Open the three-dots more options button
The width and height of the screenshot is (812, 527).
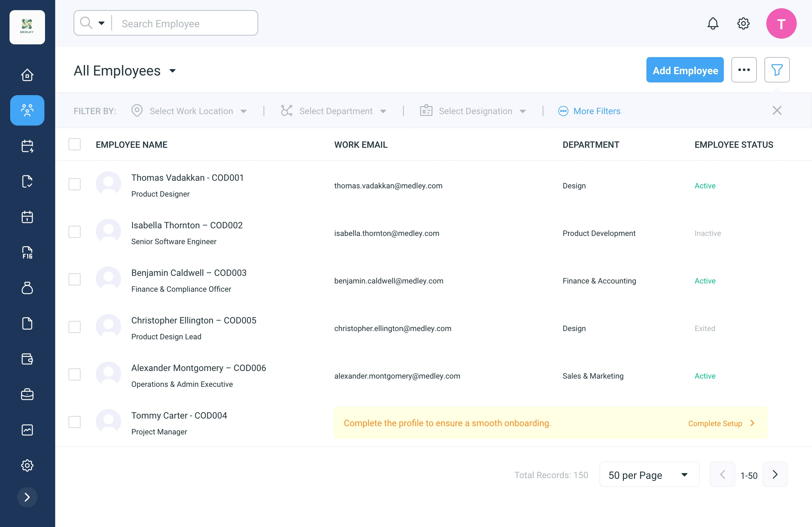point(744,69)
